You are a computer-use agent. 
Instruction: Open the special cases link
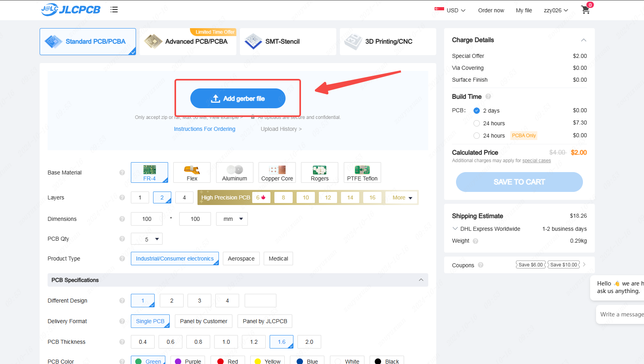537,161
